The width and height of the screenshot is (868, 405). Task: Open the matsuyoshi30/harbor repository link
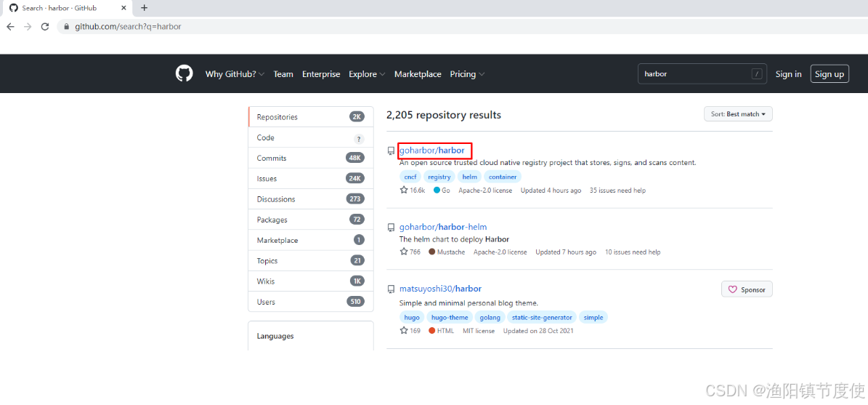(x=440, y=289)
